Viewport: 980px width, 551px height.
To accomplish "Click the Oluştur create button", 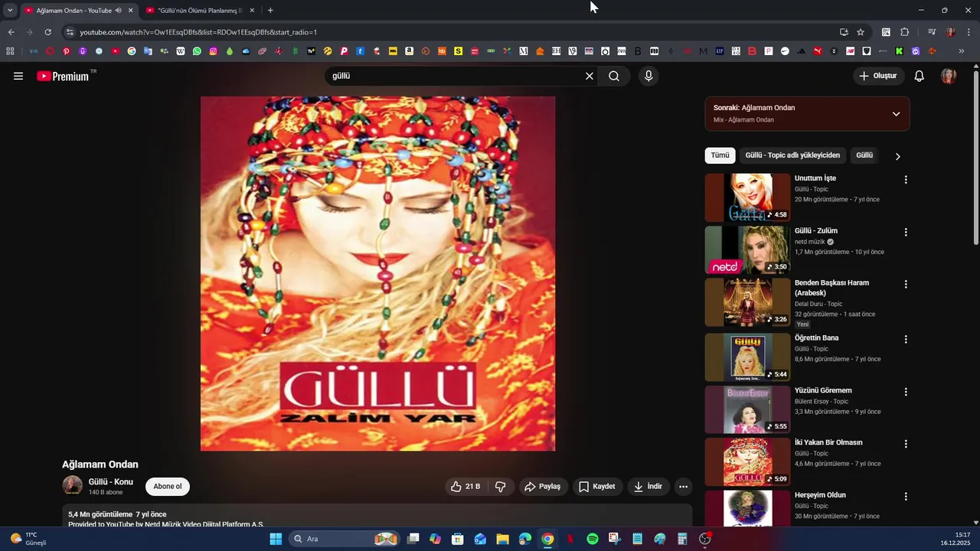I will [878, 76].
